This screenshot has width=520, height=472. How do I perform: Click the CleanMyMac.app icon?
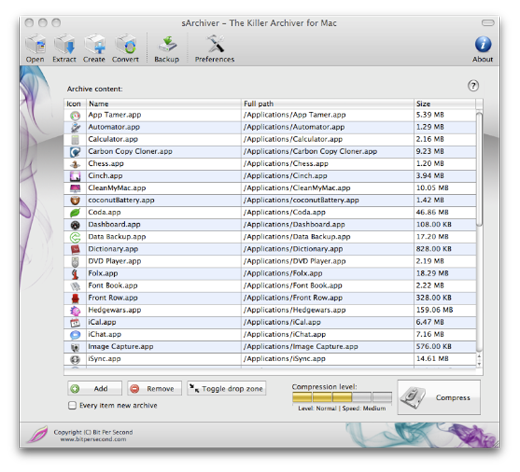75,188
